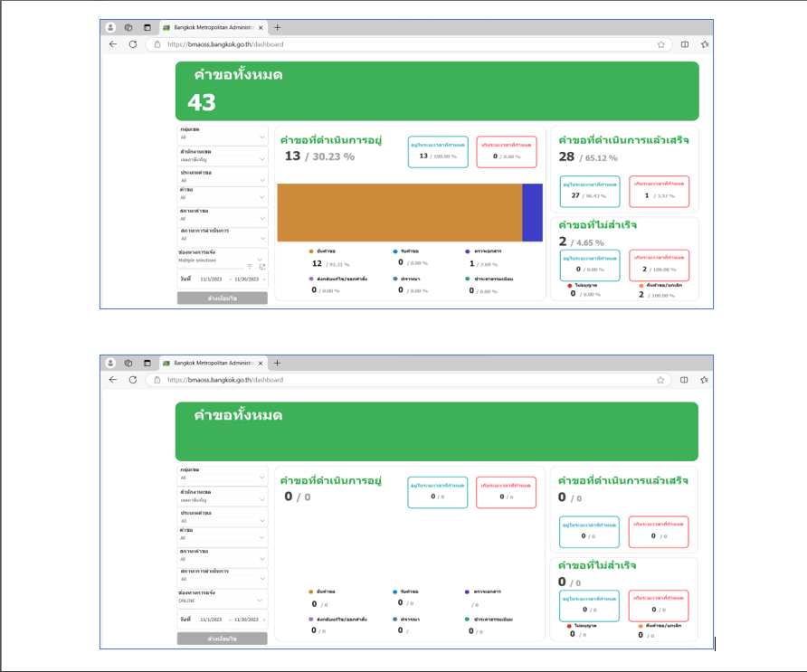
Task: Reload the page in the bottom browser window
Action: 132,380
